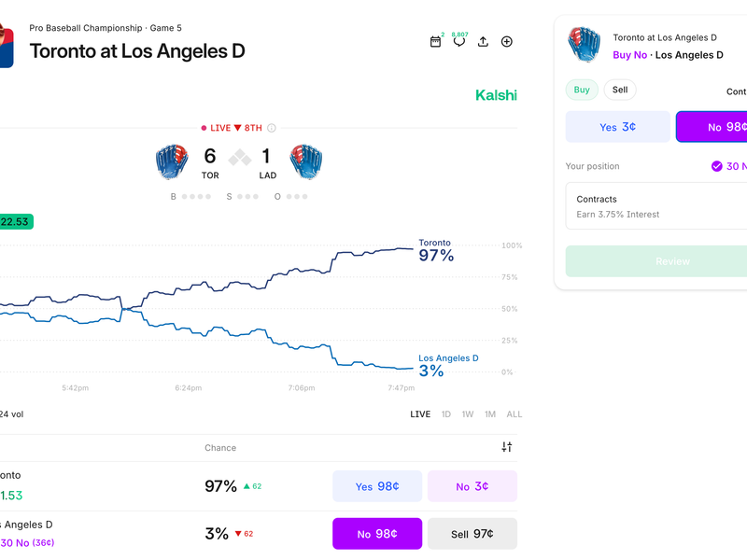This screenshot has width=747, height=560.
Task: Open the comments bubble icon
Action: tap(459, 41)
